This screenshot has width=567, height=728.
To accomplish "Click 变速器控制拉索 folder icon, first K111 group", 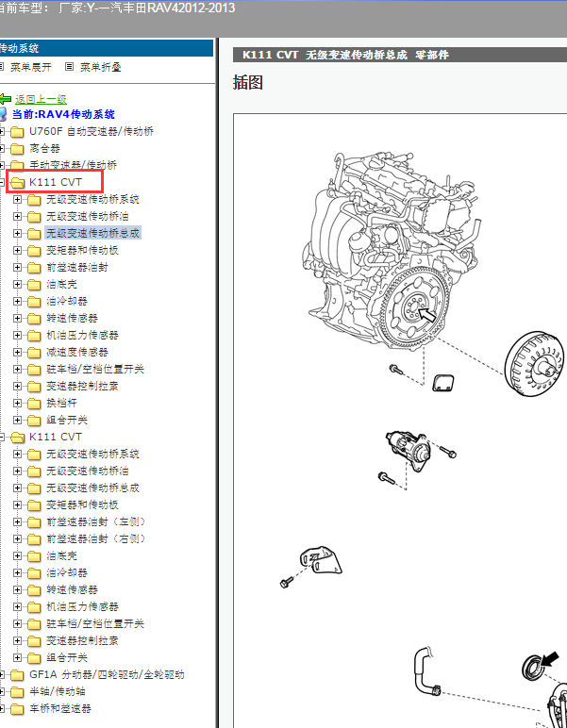I will (x=34, y=387).
